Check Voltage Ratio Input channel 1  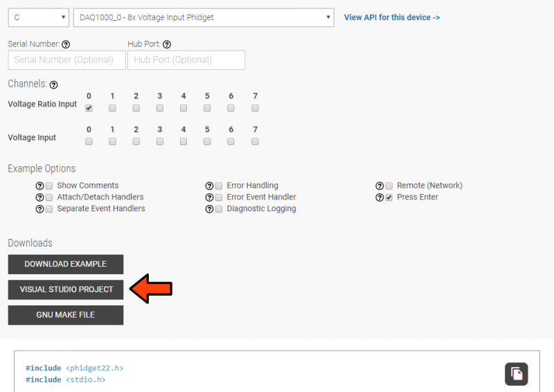point(112,108)
